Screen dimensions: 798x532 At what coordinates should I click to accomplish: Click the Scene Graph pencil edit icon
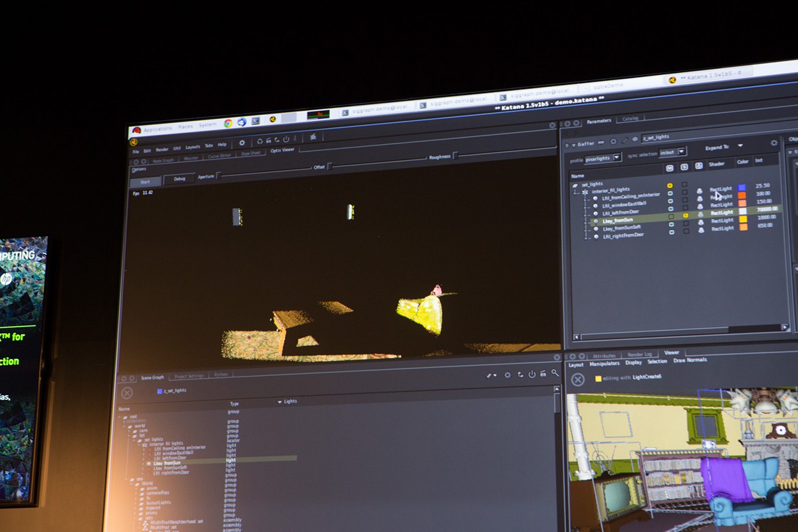point(490,376)
